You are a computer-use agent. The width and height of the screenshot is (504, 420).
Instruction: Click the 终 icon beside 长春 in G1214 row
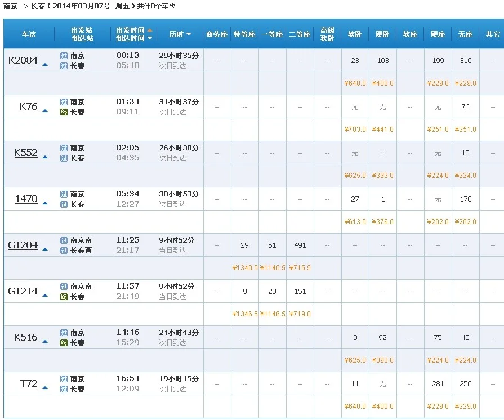pos(64,296)
